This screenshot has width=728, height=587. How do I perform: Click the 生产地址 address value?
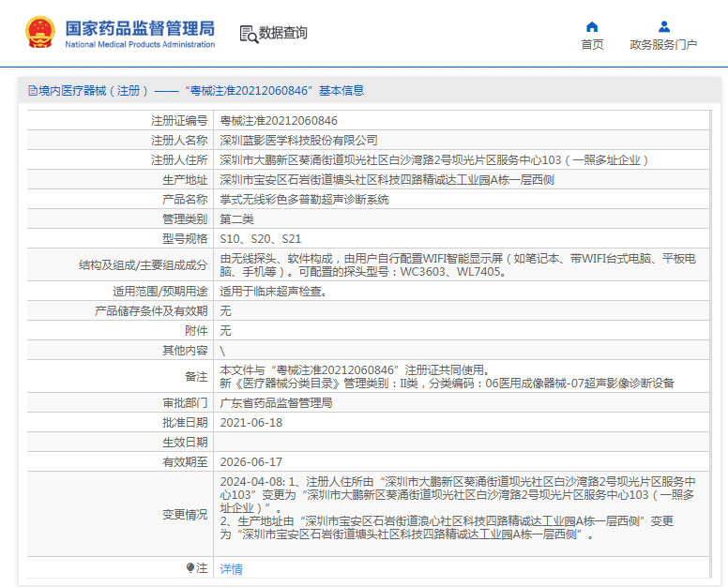pos(387,180)
